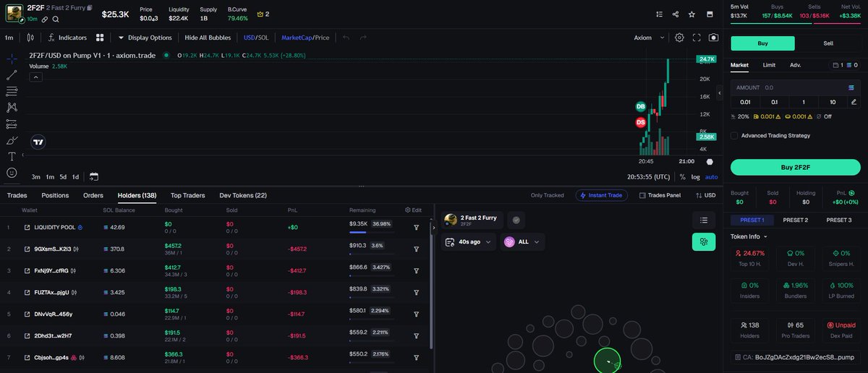Open the forecasting and measurement tool

pyautogui.click(x=12, y=124)
